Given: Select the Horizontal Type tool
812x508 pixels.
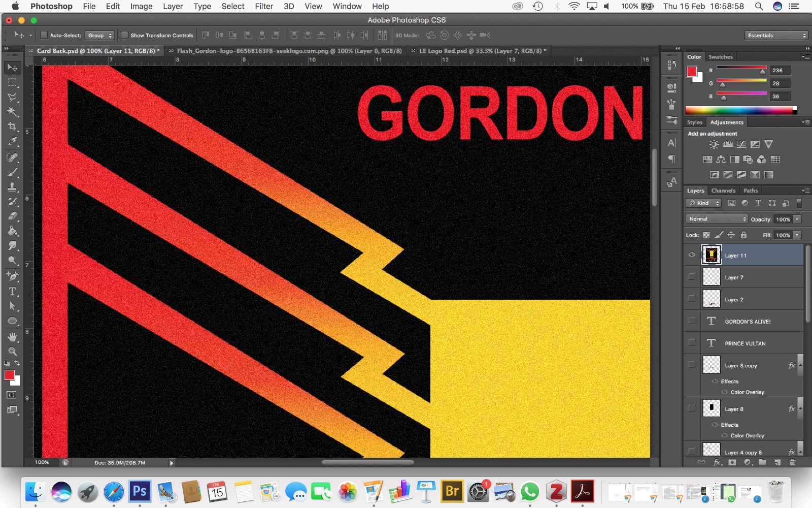Looking at the screenshot, I should (12, 292).
